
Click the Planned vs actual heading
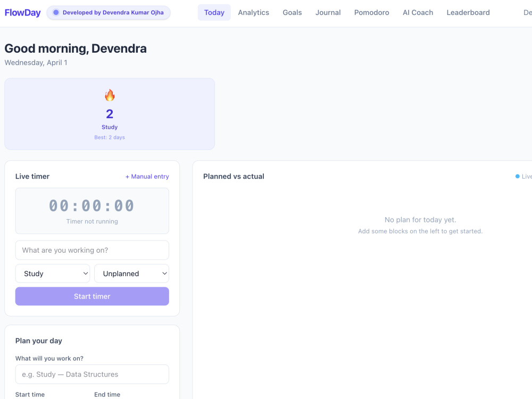click(x=234, y=177)
